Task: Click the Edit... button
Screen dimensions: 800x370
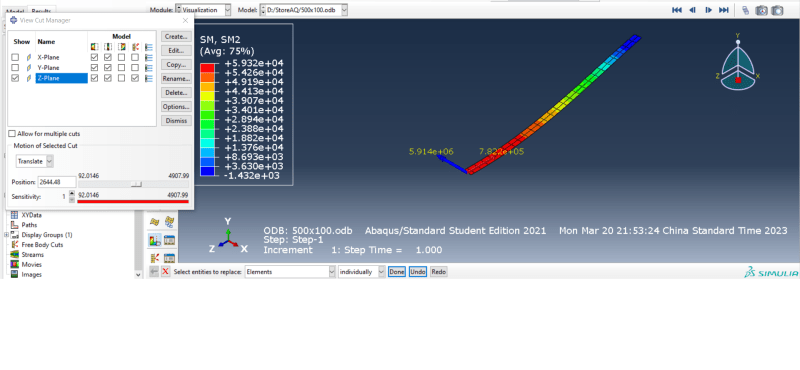Action: [177, 51]
